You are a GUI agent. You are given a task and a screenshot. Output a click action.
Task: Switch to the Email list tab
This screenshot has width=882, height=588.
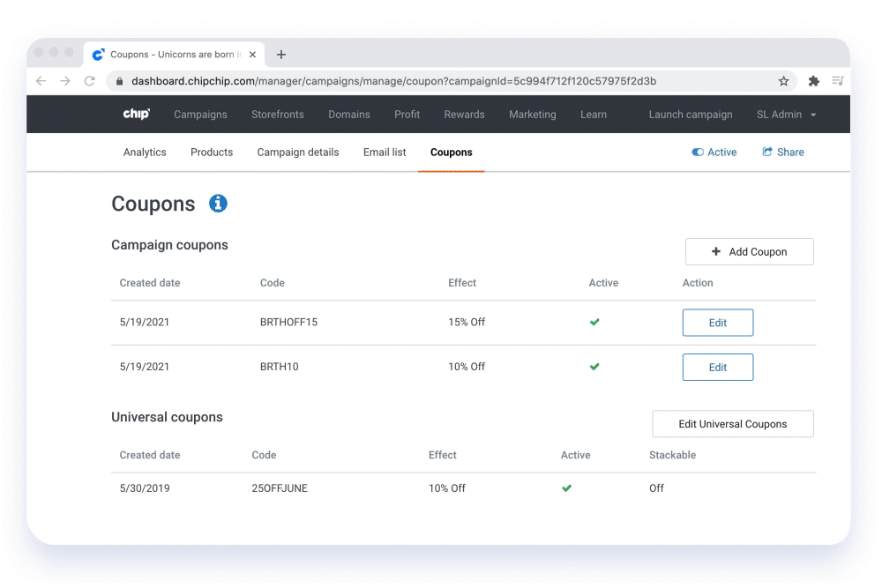click(x=385, y=153)
